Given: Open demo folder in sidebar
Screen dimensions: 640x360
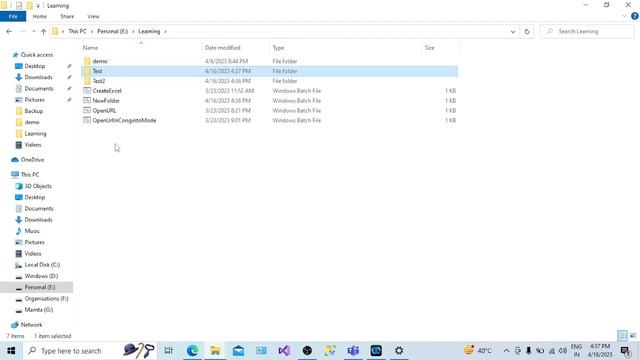Looking at the screenshot, I should tap(32, 122).
